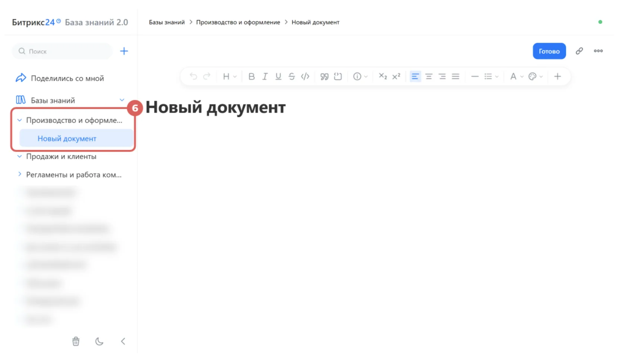Toggle bold formatting
The width and height of the screenshot is (626, 364).
252,76
